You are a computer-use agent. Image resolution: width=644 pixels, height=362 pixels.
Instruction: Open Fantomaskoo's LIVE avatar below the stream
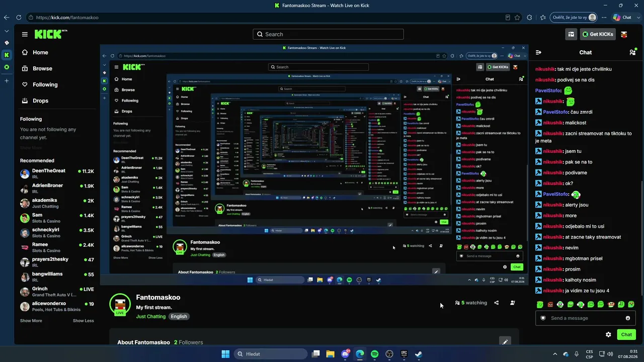[x=120, y=304]
